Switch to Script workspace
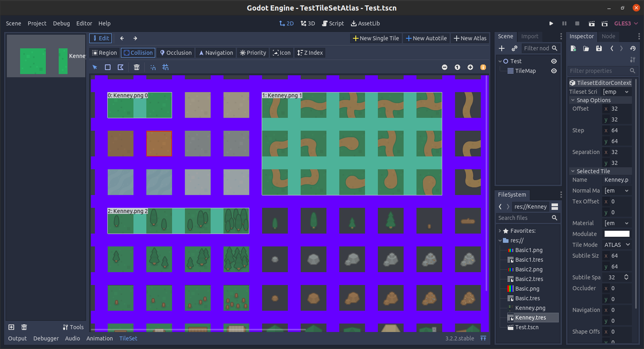Viewport: 644px width, 349px height. [333, 24]
